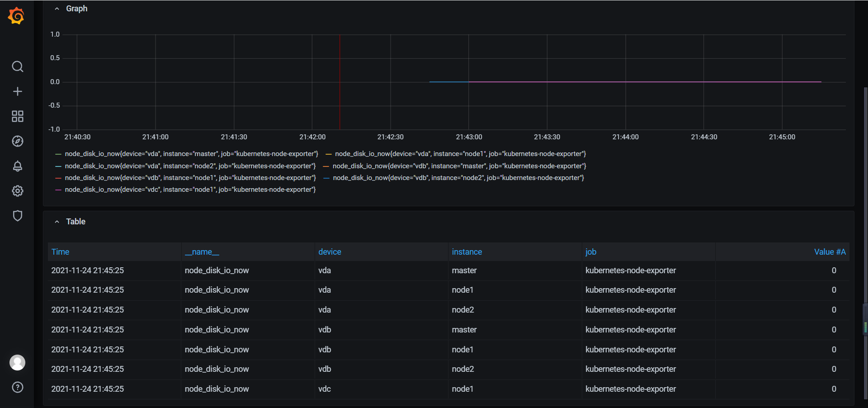Open the Grafana home logo

click(17, 16)
